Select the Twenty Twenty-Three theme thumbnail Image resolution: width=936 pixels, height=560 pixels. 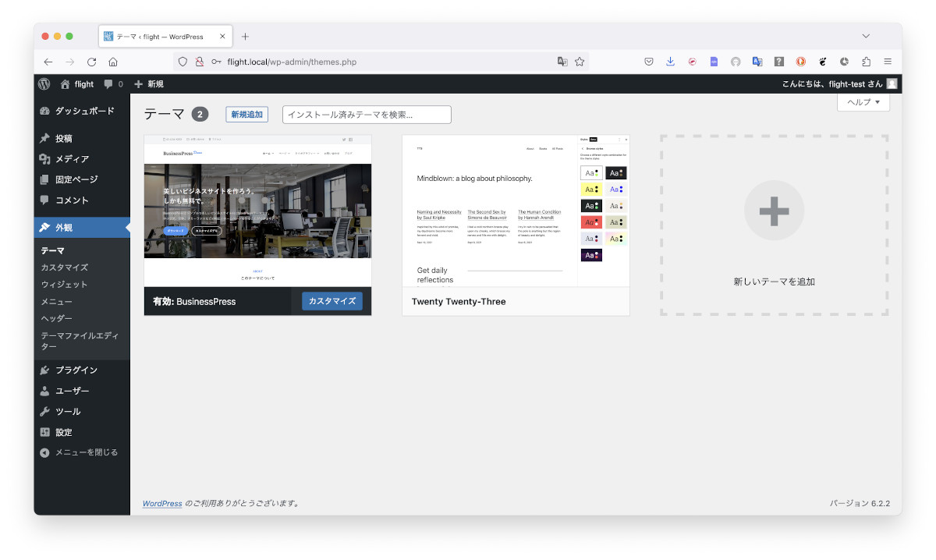(515, 211)
